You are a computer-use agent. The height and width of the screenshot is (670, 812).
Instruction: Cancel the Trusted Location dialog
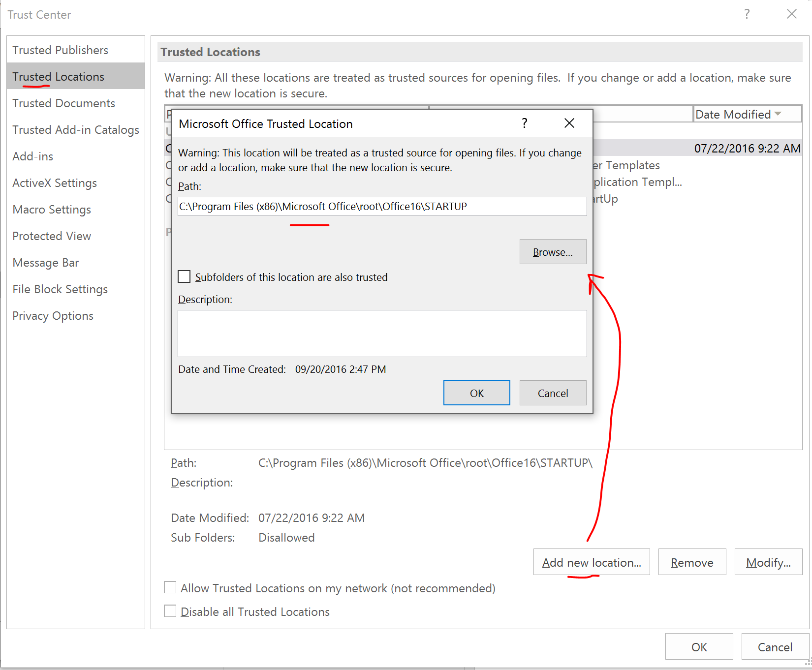[553, 393]
